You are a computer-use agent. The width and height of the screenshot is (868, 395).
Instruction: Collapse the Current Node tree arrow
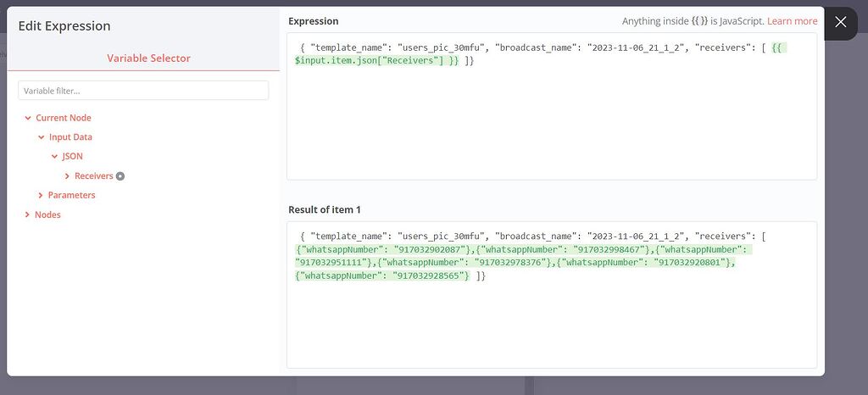[x=28, y=119]
